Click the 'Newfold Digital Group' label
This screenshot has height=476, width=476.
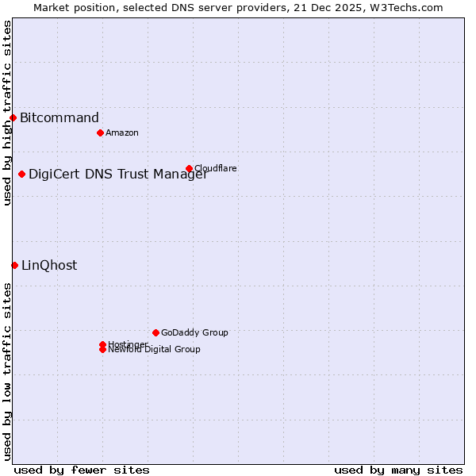click(x=154, y=349)
